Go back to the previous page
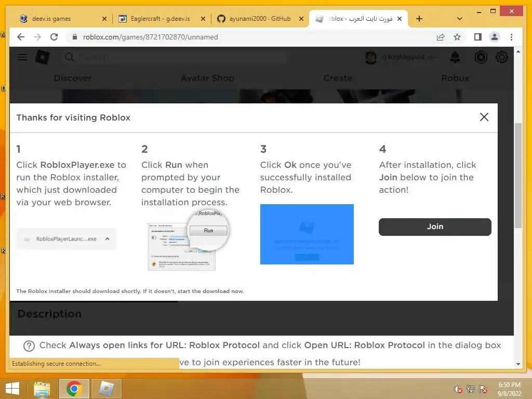Viewport: 532px width, 399px height. tap(21, 37)
